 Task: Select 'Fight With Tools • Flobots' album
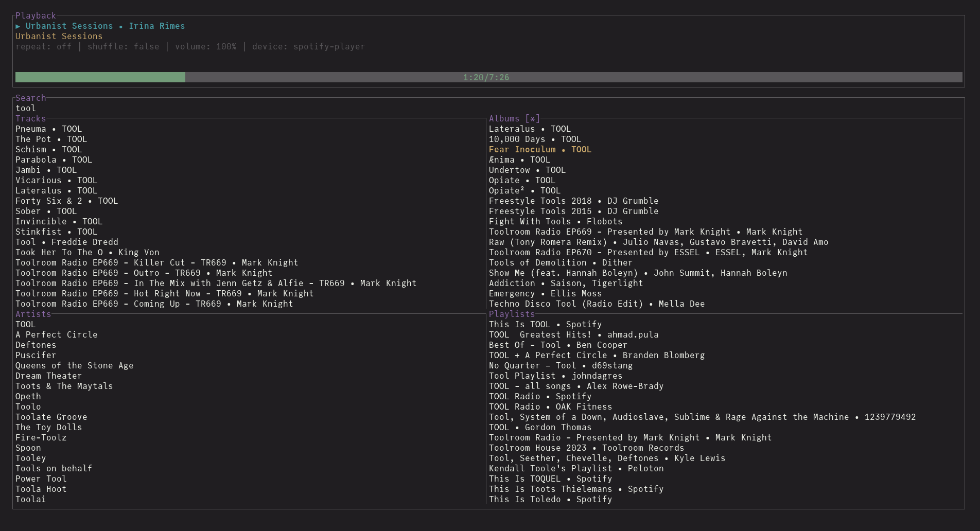555,221
